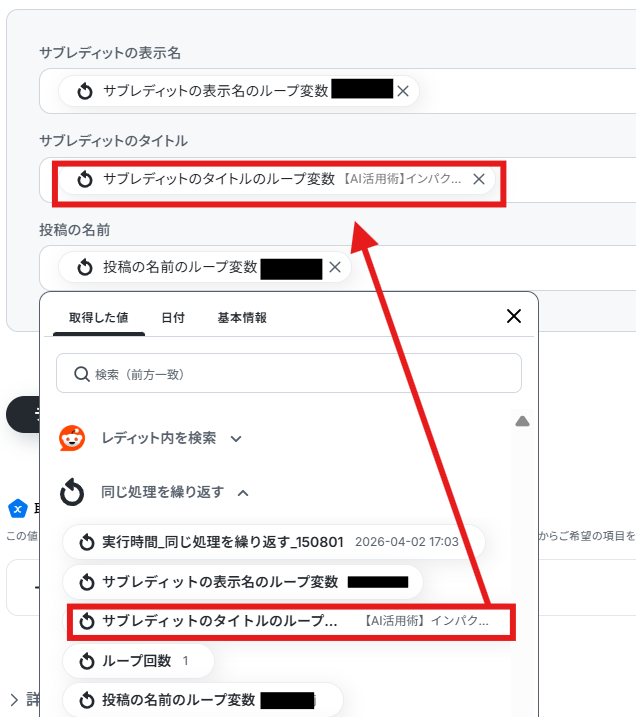Click the 検索(前方一致) search field
This screenshot has height=717, width=636.
pos(289,373)
